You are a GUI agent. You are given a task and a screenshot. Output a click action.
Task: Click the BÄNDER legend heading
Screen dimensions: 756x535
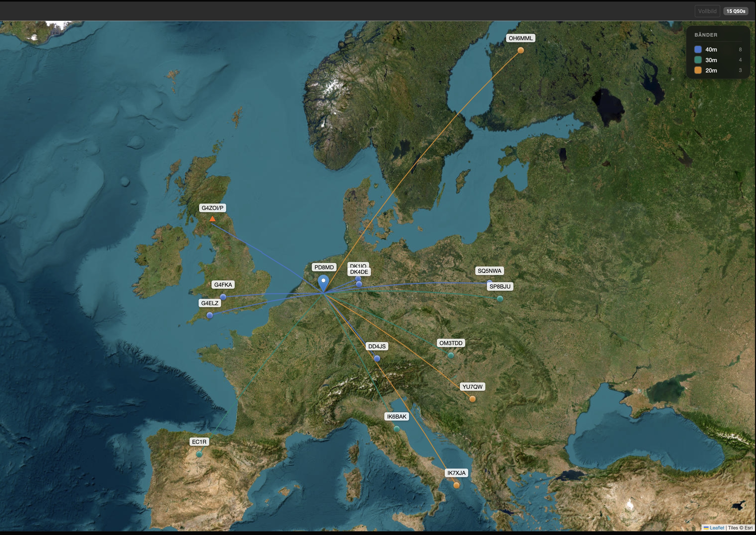click(706, 35)
